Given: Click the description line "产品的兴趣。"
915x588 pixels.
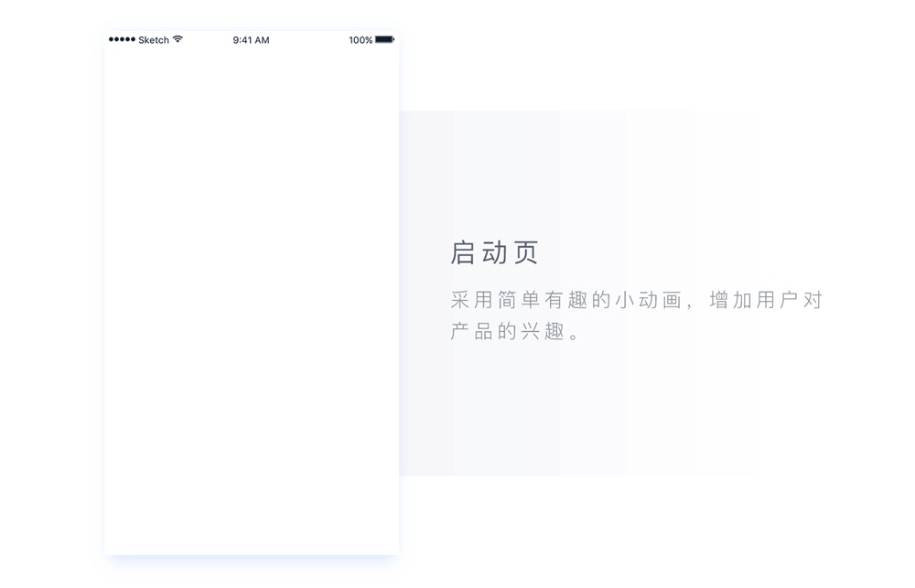Looking at the screenshot, I should (x=514, y=331).
